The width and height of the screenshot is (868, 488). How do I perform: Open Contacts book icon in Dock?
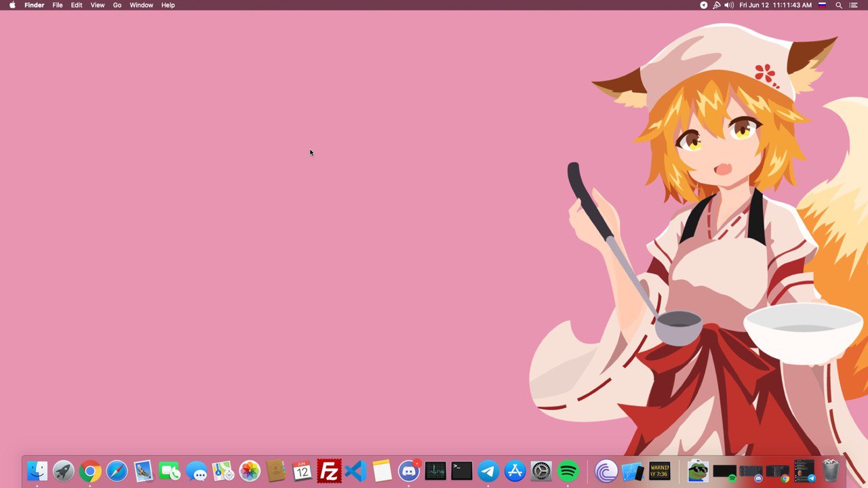click(x=276, y=470)
